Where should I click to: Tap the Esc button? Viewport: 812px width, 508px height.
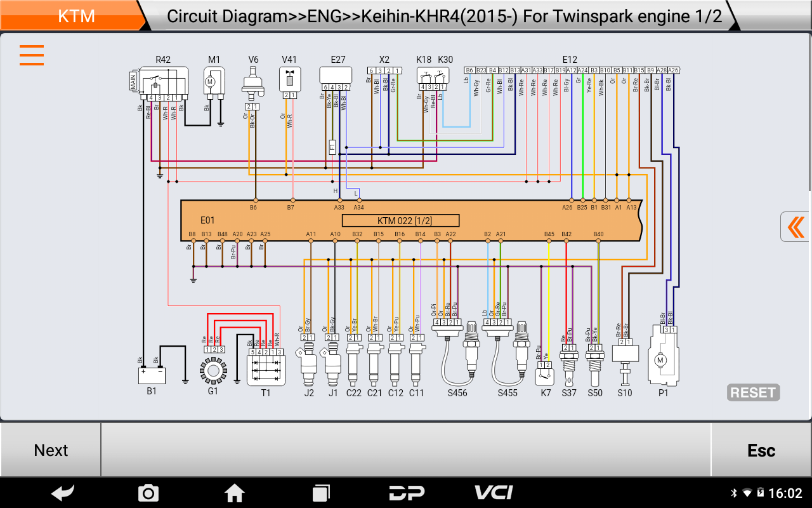pyautogui.click(x=761, y=450)
